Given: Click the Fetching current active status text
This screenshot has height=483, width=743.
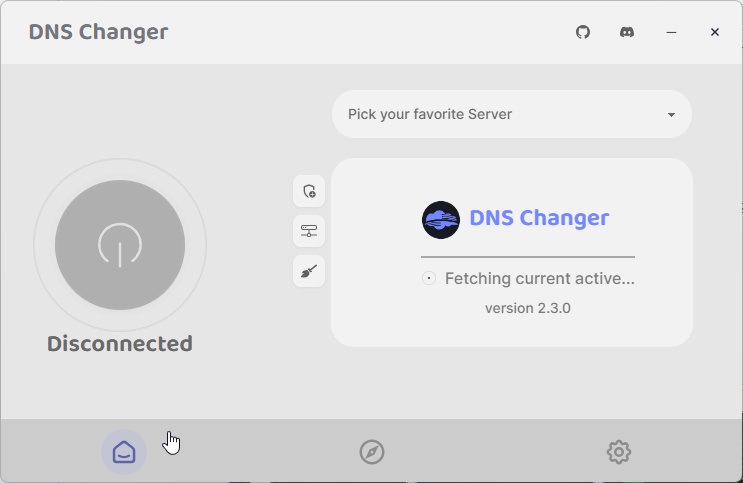Looking at the screenshot, I should tap(540, 278).
